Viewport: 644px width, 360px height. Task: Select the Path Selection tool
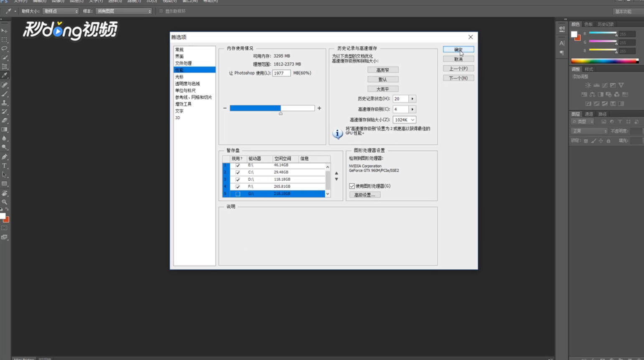(x=5, y=175)
